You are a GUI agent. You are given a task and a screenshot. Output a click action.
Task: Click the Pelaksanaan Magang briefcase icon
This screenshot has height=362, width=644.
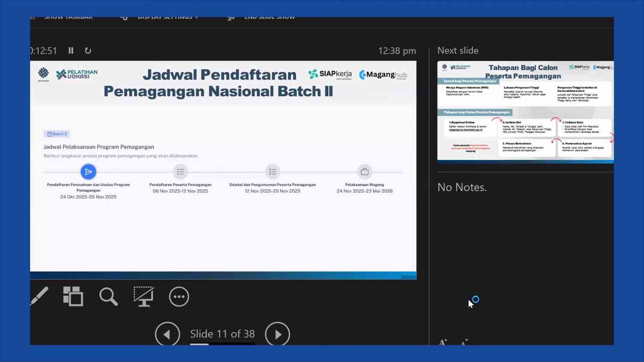[365, 172]
